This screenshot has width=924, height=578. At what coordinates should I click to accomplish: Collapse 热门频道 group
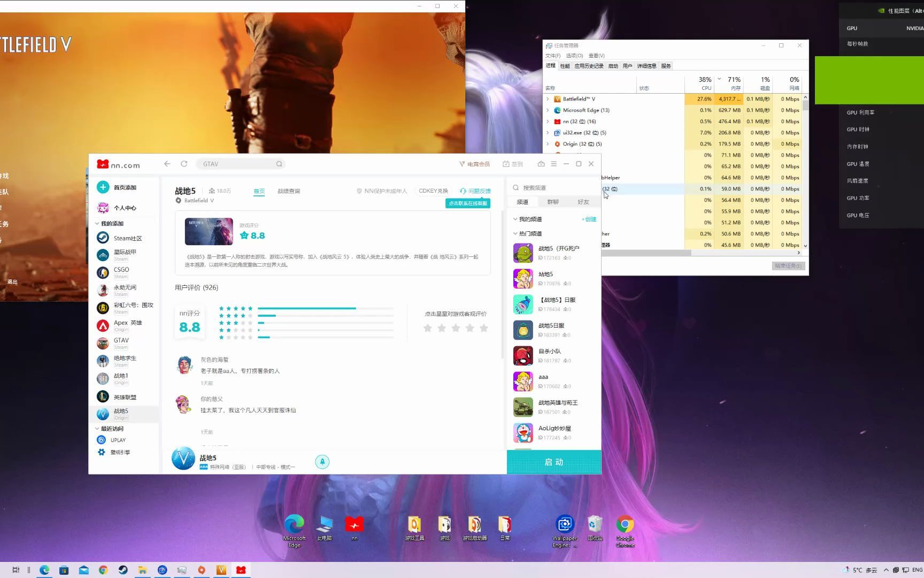point(515,233)
